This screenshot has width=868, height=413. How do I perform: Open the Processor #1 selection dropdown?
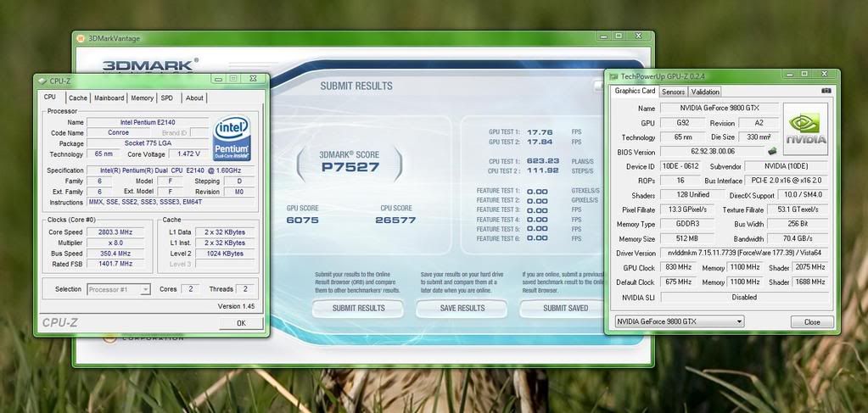point(119,289)
